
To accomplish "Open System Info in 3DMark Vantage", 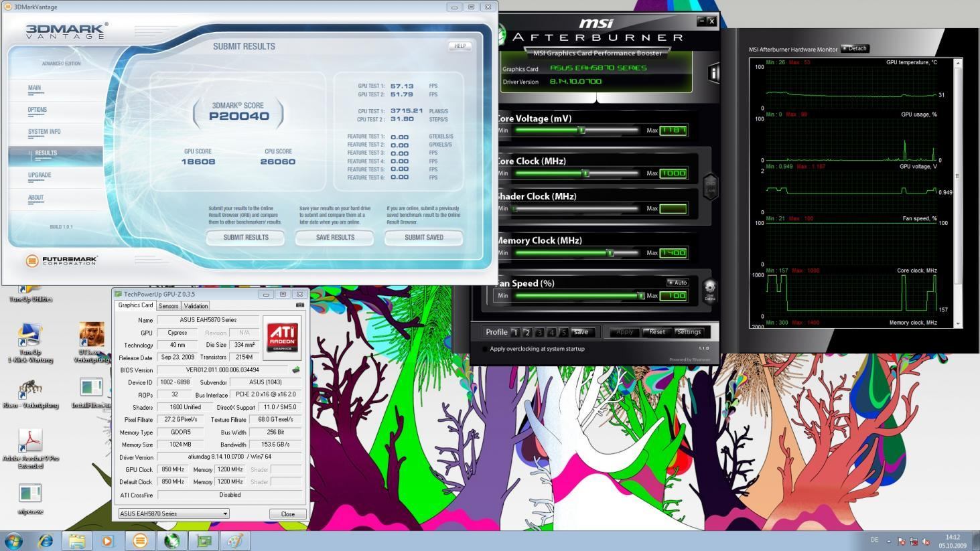I will (x=44, y=132).
